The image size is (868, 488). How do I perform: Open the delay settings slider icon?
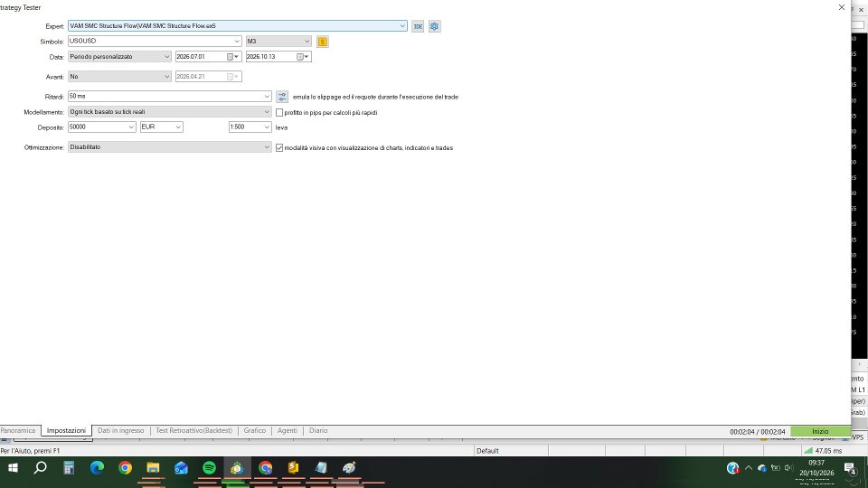coord(282,97)
